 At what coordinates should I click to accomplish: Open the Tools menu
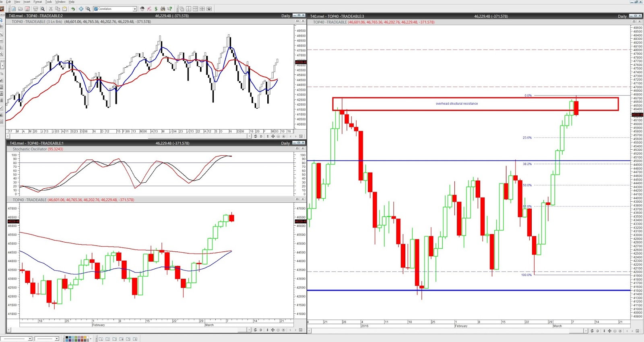pos(49,2)
